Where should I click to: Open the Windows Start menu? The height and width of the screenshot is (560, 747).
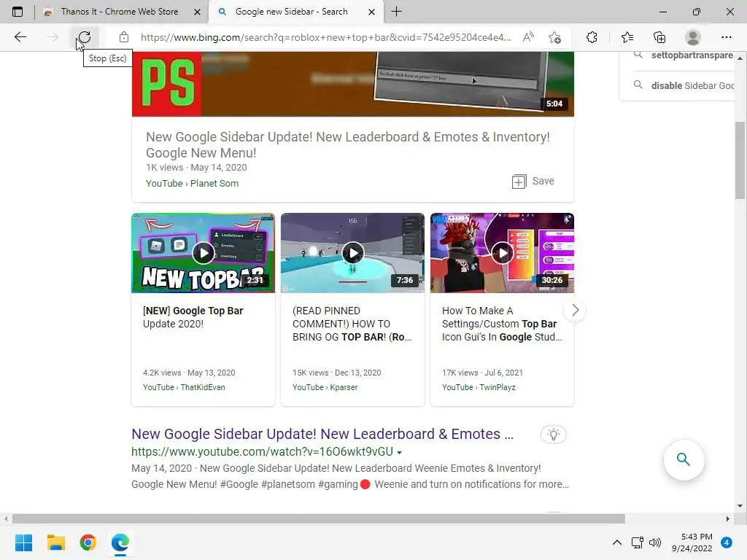tap(24, 542)
